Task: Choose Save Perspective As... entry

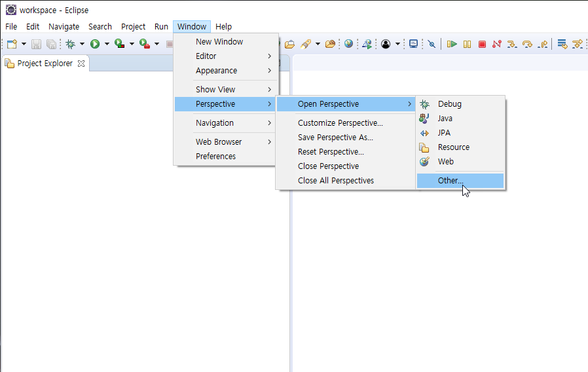Action: (x=346, y=138)
